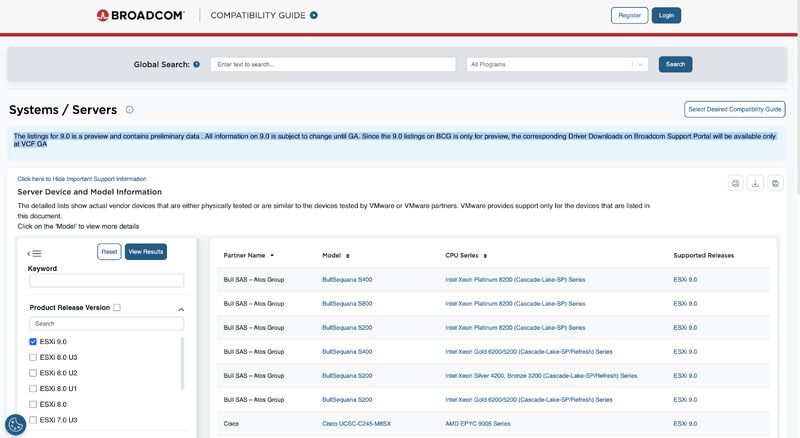800x438 pixels.
Task: Uncheck the ESXi 9.0 checkbox
Action: [34, 342]
